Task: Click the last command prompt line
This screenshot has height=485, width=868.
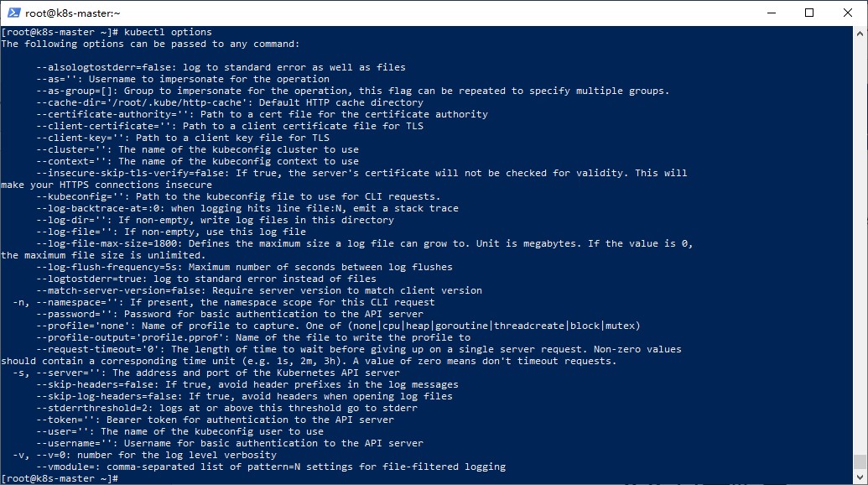Action: [59, 478]
